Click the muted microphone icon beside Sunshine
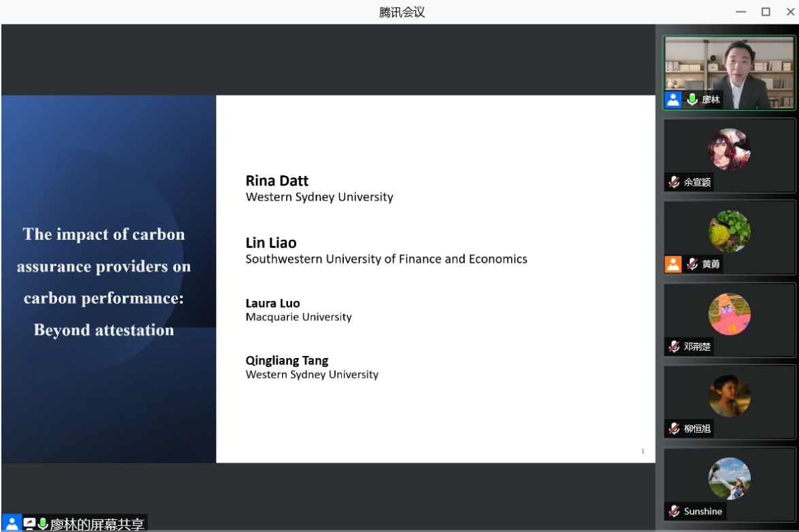Image resolution: width=799 pixels, height=532 pixels. tap(674, 511)
